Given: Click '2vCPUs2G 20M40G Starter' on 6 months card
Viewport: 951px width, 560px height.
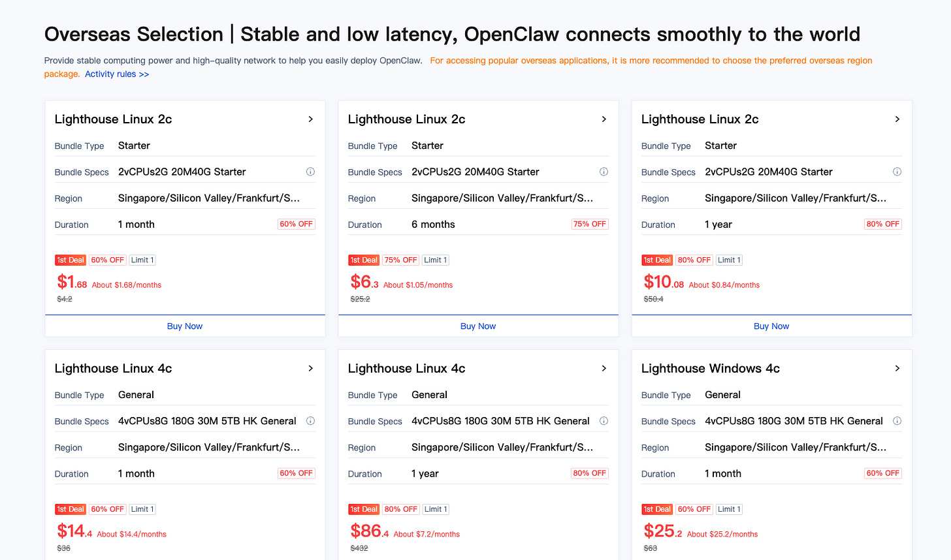Looking at the screenshot, I should click(x=475, y=172).
